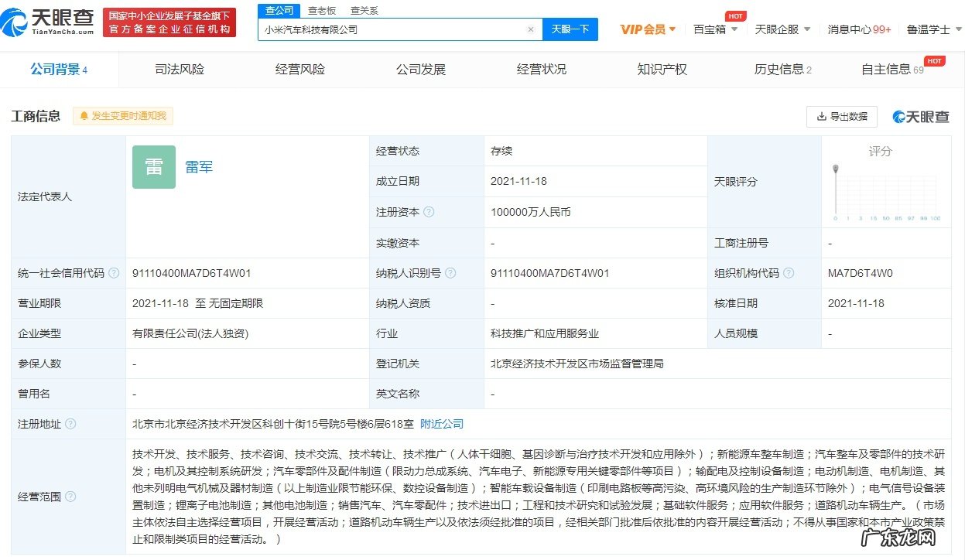965x560 pixels.
Task: Click the 雷军 legal representative link
Action: tap(199, 166)
